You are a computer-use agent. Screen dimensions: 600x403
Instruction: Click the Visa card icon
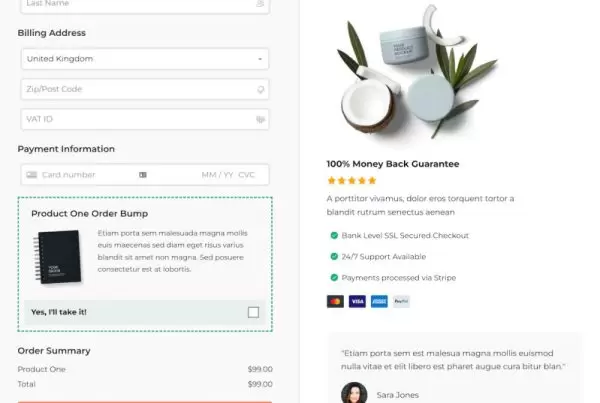click(357, 302)
